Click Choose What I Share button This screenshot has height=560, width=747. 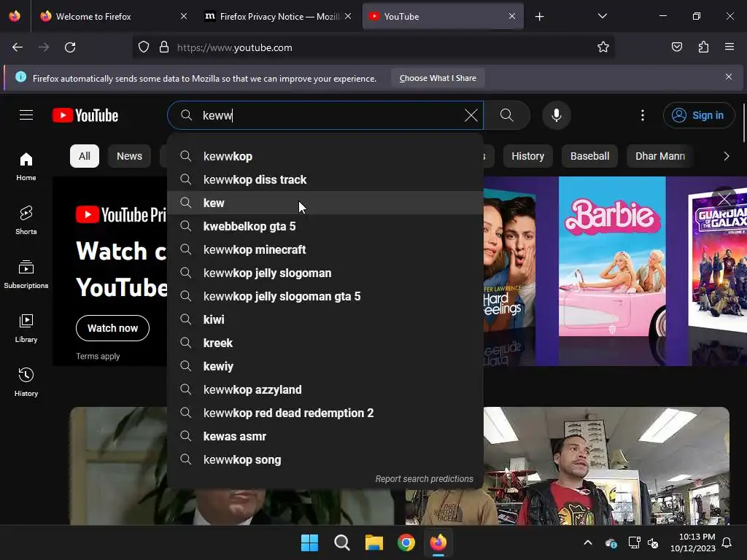click(438, 78)
